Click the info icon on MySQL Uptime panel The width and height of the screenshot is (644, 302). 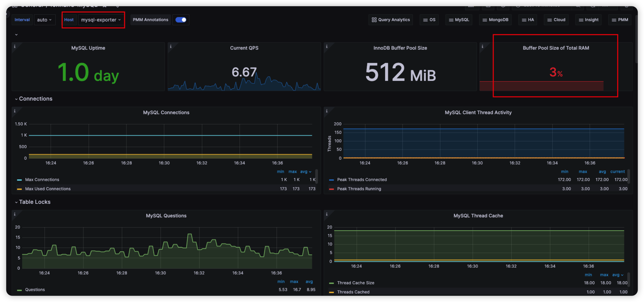click(x=15, y=47)
